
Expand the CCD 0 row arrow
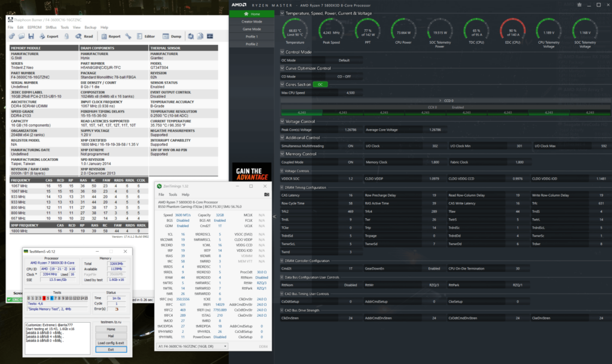pyautogui.click(x=440, y=100)
